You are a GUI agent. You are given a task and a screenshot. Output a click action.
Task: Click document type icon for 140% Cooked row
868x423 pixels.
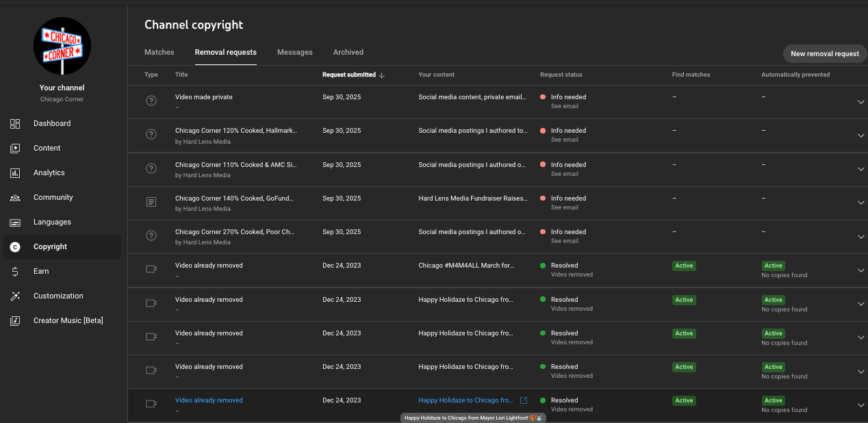pyautogui.click(x=151, y=202)
